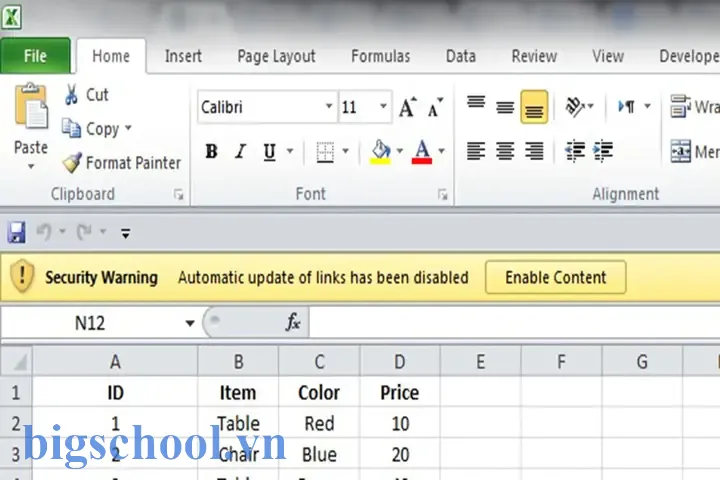
Task: Click the Paste clipboard icon
Action: point(30,107)
